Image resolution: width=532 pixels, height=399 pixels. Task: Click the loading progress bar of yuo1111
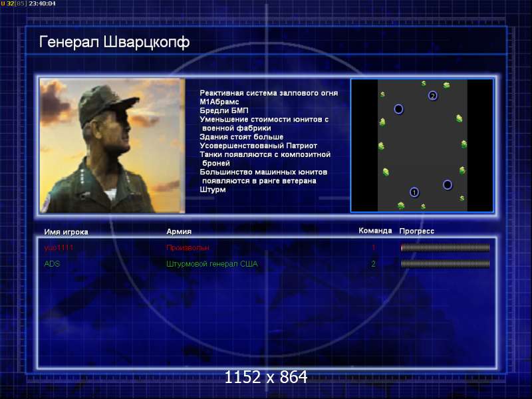(x=445, y=247)
